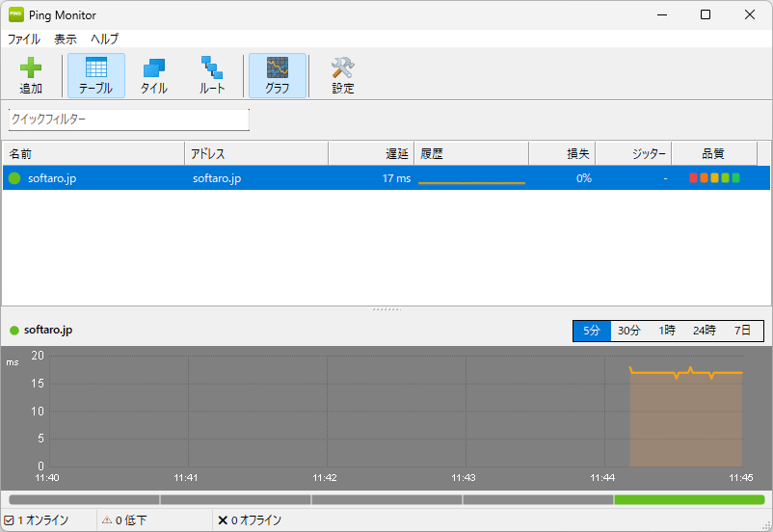Click the クイックフィルター search field
Image resolution: width=773 pixels, height=532 pixels.
coord(129,120)
